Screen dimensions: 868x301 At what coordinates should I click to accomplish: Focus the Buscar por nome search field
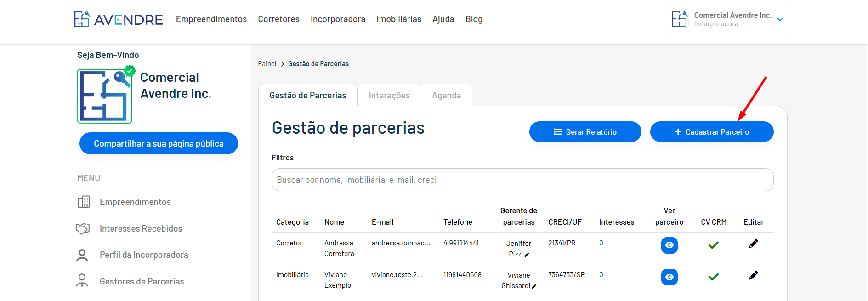pos(522,180)
